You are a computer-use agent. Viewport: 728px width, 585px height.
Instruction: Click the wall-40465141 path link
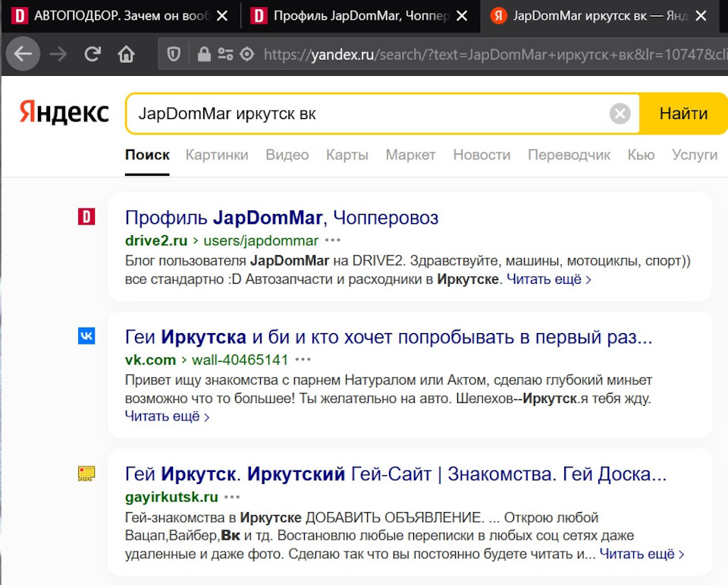(240, 360)
